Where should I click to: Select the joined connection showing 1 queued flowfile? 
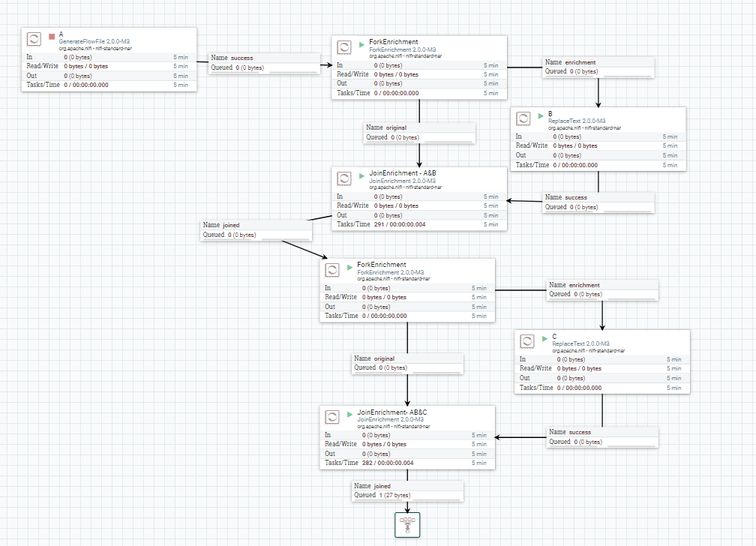tap(406, 490)
